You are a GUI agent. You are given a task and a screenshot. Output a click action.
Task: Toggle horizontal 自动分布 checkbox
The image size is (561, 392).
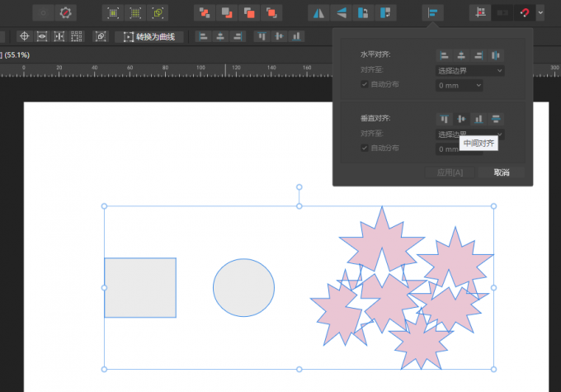[365, 84]
